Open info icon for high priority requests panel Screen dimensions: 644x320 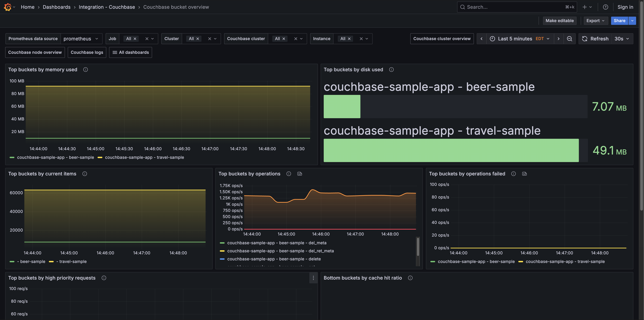[x=104, y=278]
